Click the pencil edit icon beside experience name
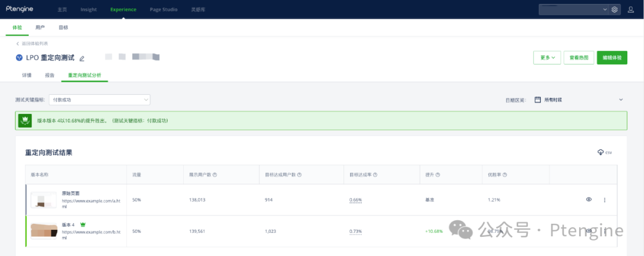The width and height of the screenshot is (644, 256). tap(82, 58)
